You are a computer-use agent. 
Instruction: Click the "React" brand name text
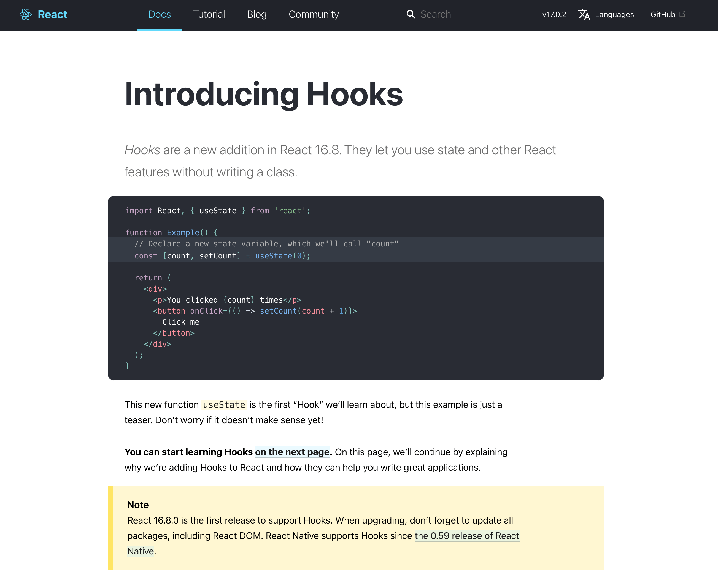tap(53, 14)
